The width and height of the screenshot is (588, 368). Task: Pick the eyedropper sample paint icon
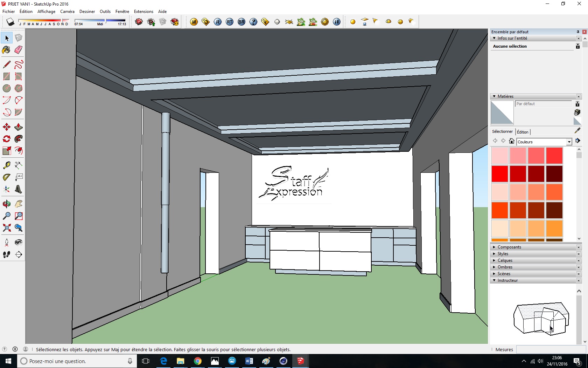click(577, 130)
